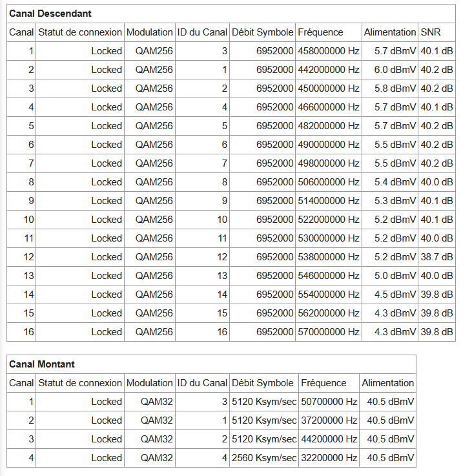This screenshot has height=476, width=472.
Task: Click the Canal Descendant table title
Action: [50, 14]
